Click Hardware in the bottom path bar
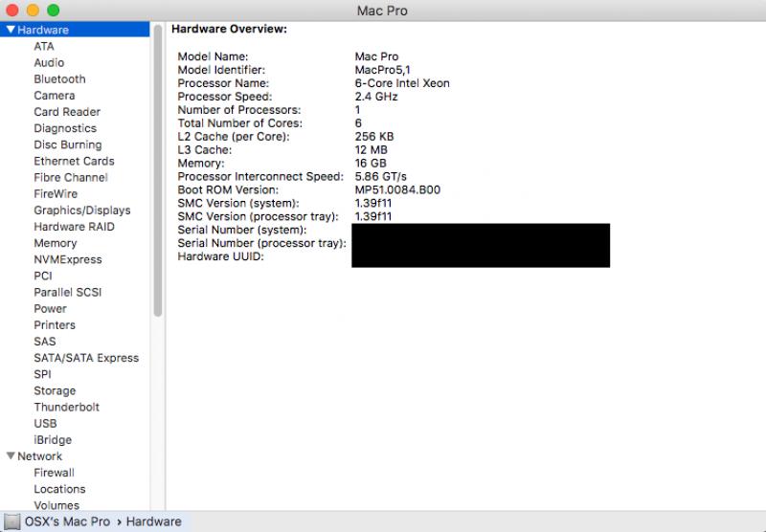The width and height of the screenshot is (766, 532). pos(154,521)
